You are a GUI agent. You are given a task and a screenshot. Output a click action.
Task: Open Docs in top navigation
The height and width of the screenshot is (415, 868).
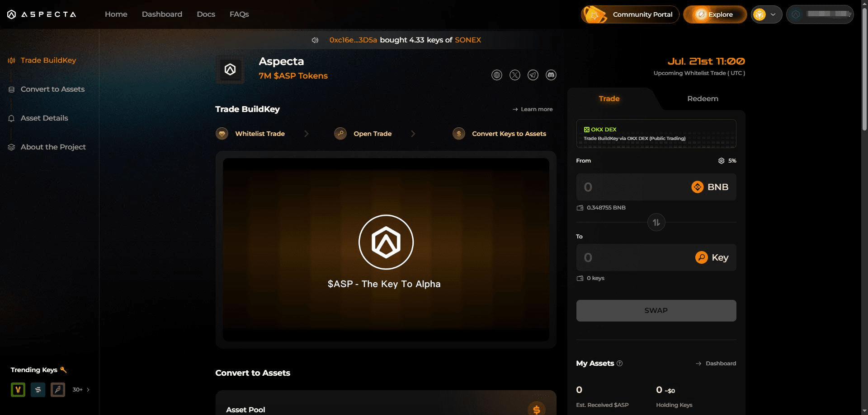pos(206,14)
